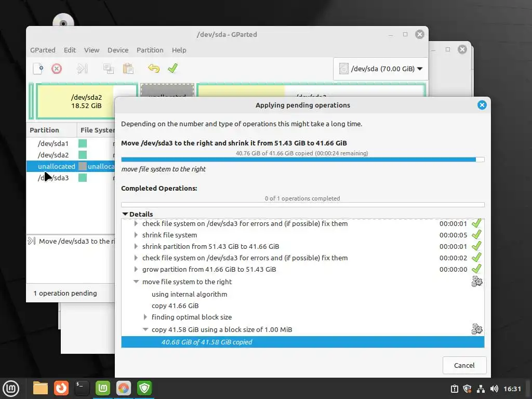Click the 'copy 41.66 GiB' detail line

tap(175, 305)
